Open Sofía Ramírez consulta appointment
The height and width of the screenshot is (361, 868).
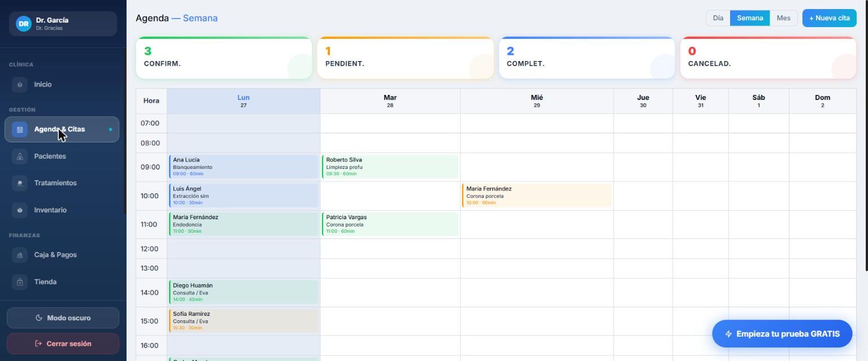(x=244, y=321)
